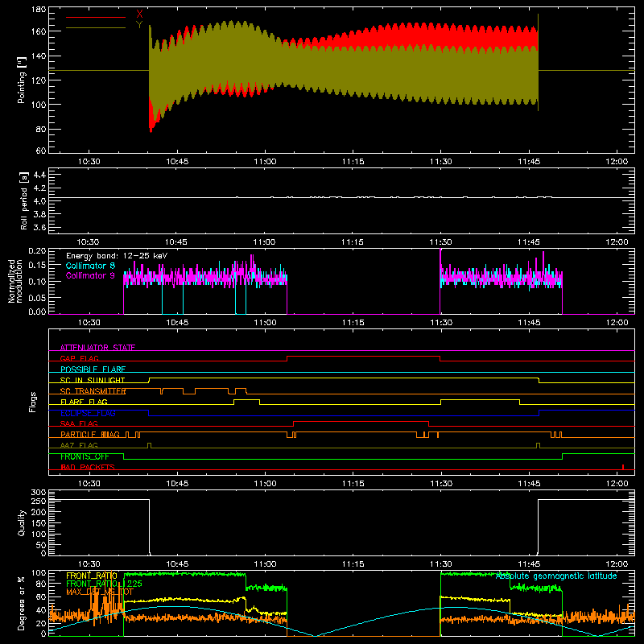This screenshot has height=644, width=644.
Task: Click the FLARE_FLAG label
Action: [x=84, y=402]
